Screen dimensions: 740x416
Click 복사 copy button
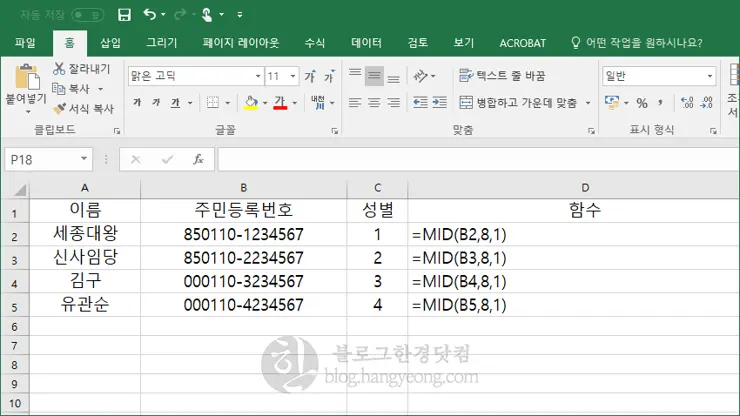pos(71,89)
